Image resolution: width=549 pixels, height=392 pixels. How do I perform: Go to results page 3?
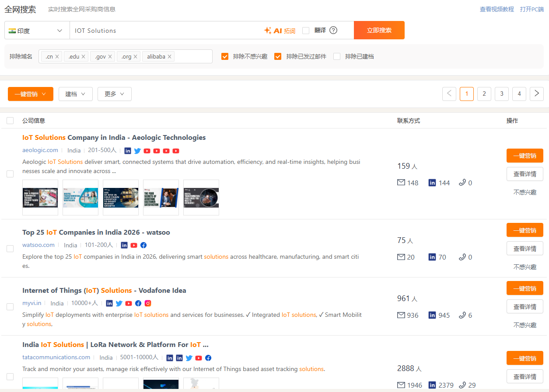coord(502,94)
